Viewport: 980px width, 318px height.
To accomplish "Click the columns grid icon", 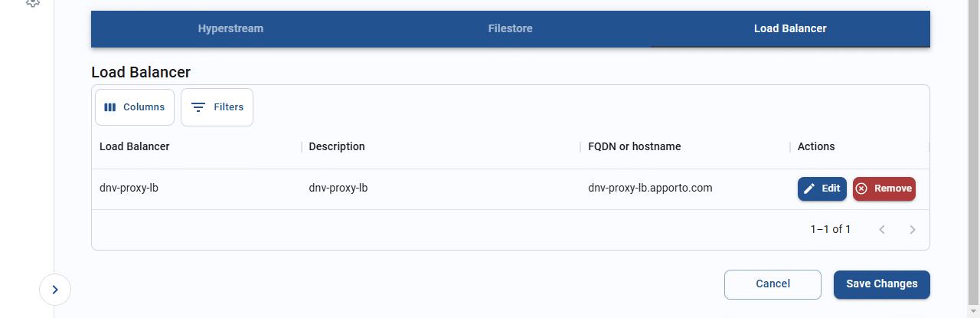I will [110, 107].
